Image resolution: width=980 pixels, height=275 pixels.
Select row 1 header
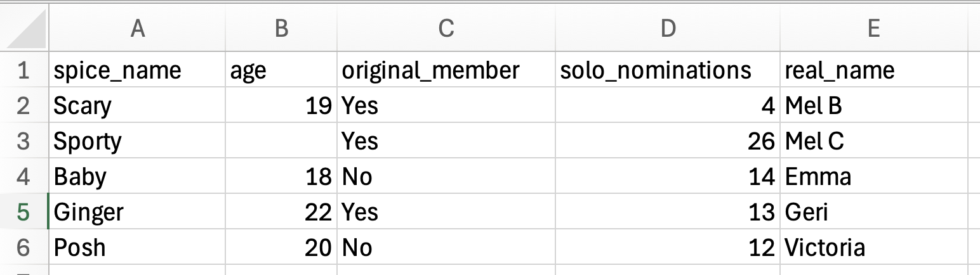[x=23, y=70]
